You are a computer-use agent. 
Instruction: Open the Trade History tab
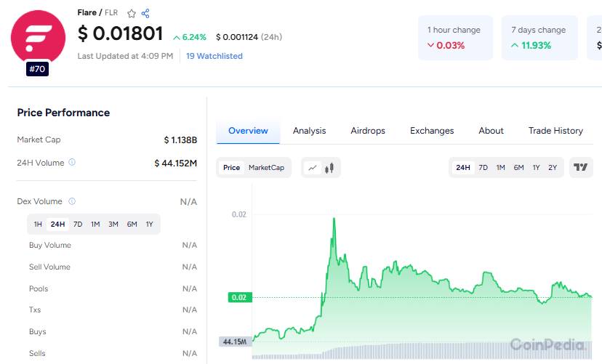click(555, 131)
